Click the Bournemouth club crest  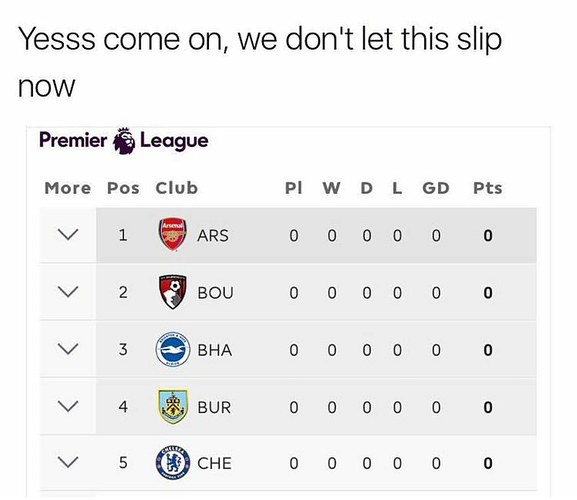(173, 292)
